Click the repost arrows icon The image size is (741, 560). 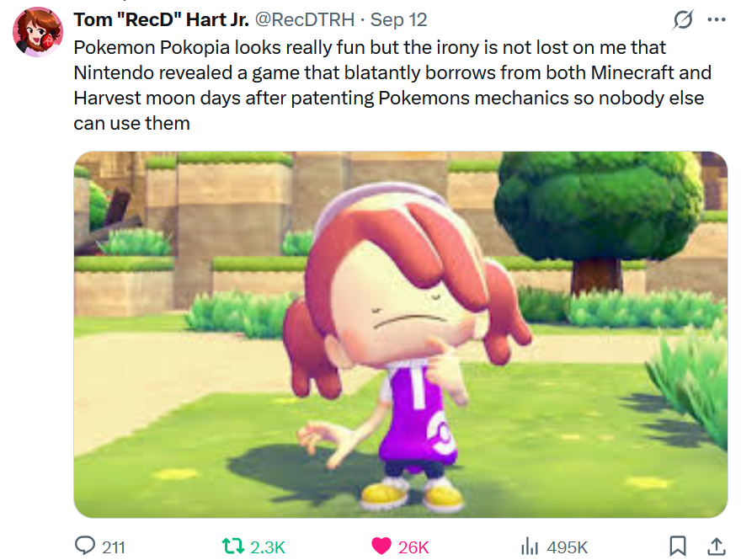click(x=233, y=547)
